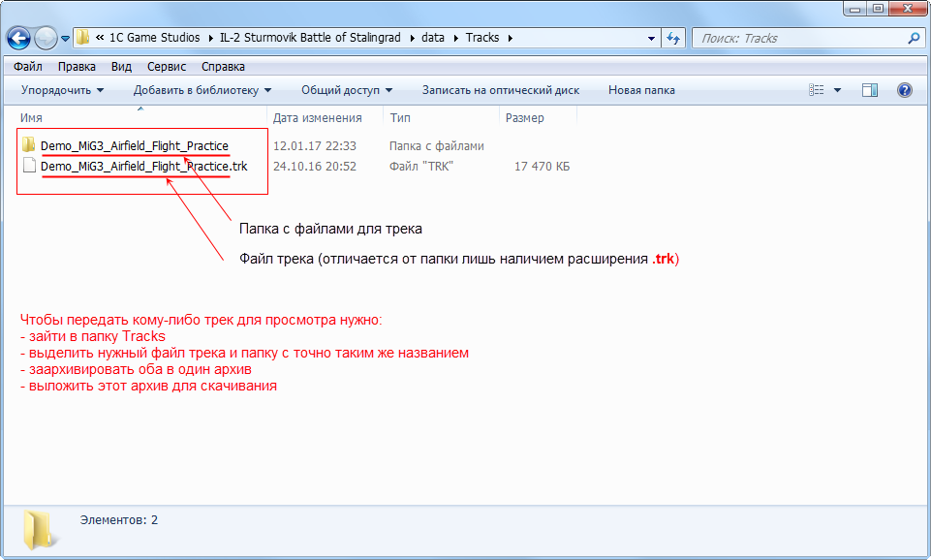Open Упорядочить dropdown

pyautogui.click(x=62, y=90)
